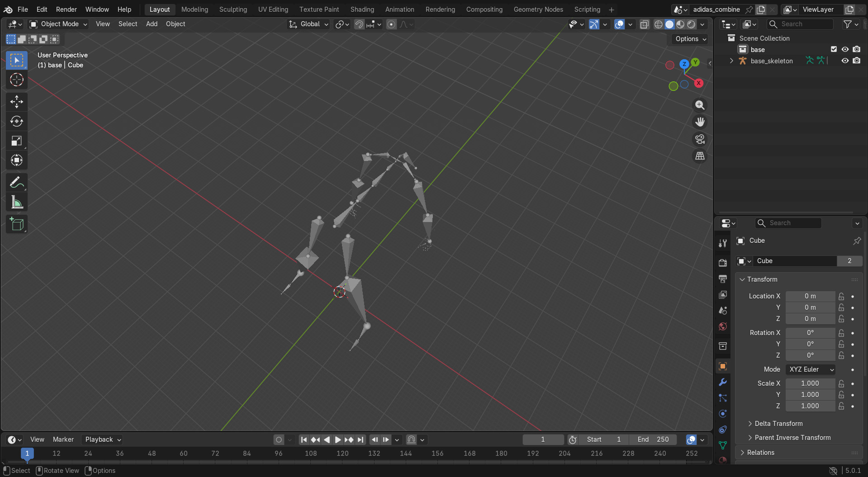Activate the Move tool
The height and width of the screenshot is (477, 868).
[x=17, y=102]
